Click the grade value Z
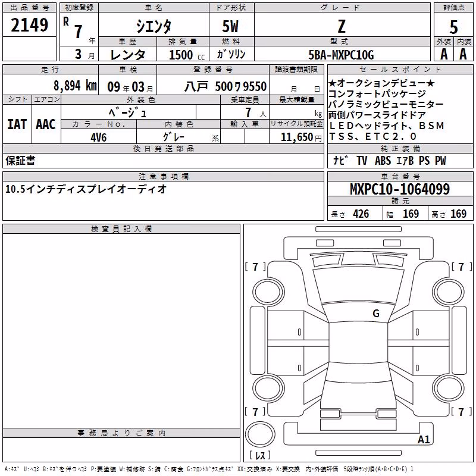 click(342, 26)
